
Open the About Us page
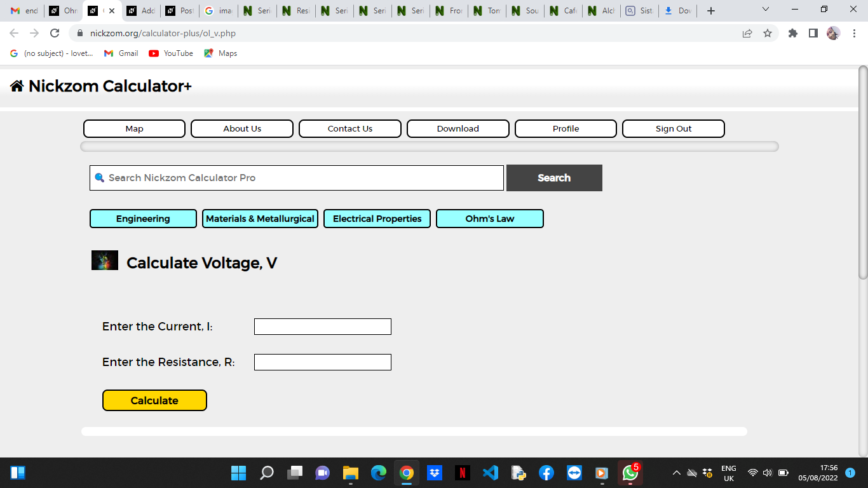click(242, 128)
